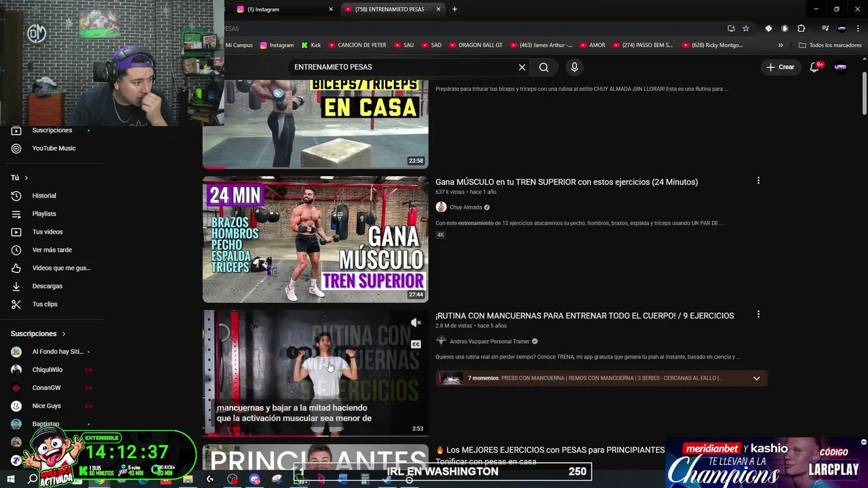The image size is (868, 488).
Task: Open Historial from the sidebar
Action: point(44,196)
